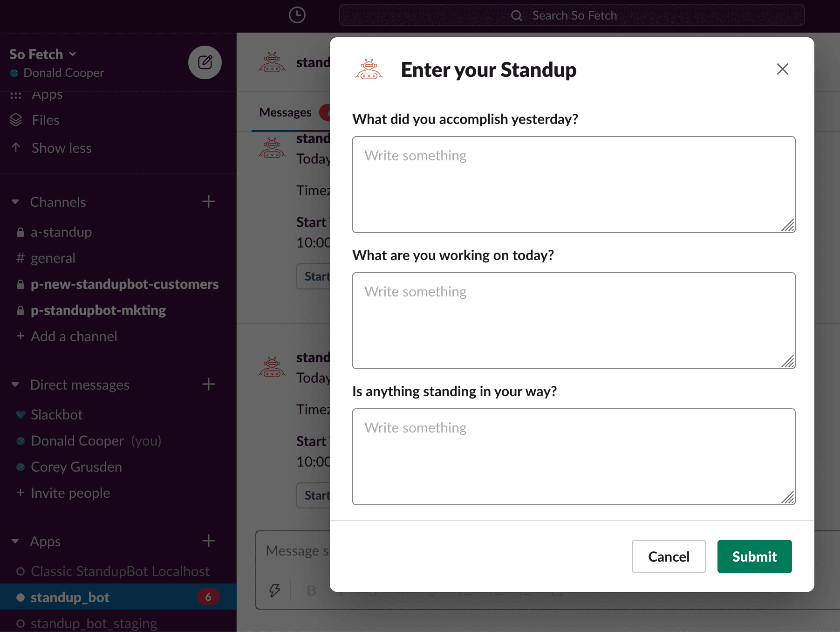Collapse the Apps section arrow
The height and width of the screenshot is (632, 840).
click(15, 541)
